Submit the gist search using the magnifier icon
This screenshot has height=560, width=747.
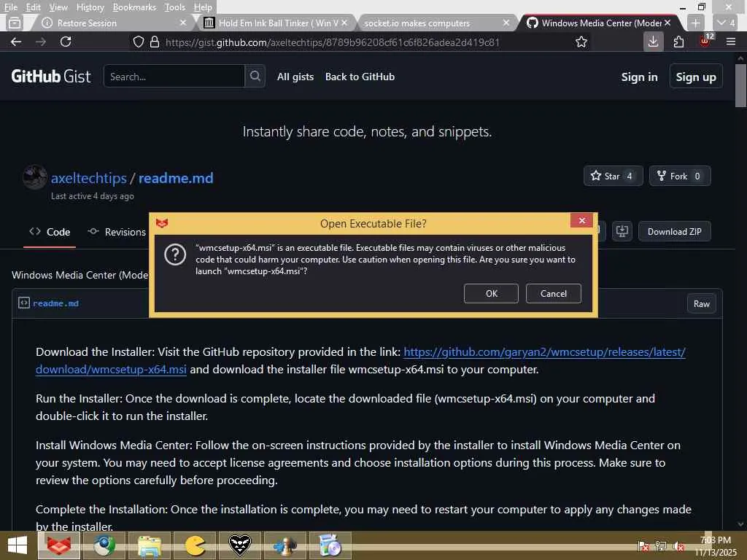click(x=255, y=76)
